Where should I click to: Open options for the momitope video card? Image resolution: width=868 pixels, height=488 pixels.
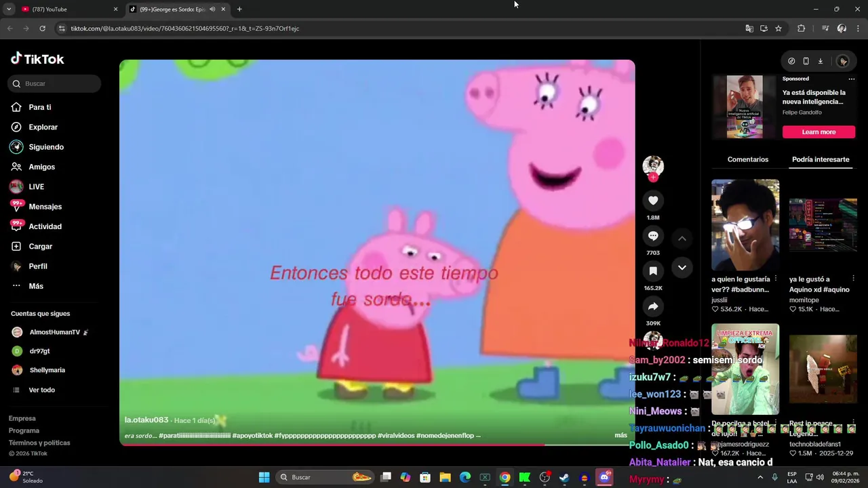853,279
